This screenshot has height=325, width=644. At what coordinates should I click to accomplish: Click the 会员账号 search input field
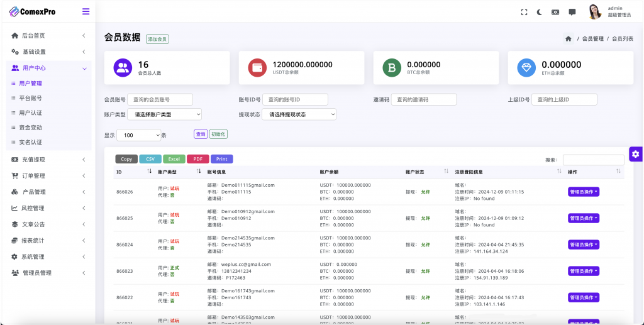(x=160, y=99)
